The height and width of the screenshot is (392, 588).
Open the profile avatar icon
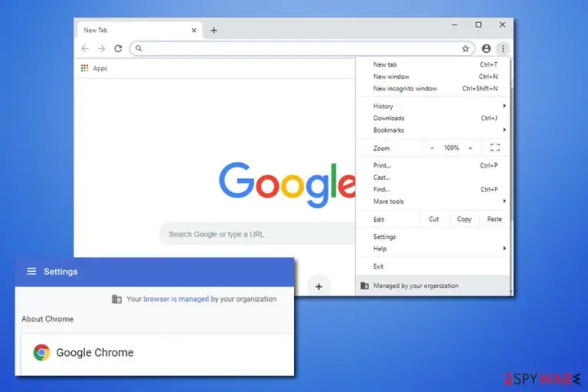click(486, 48)
